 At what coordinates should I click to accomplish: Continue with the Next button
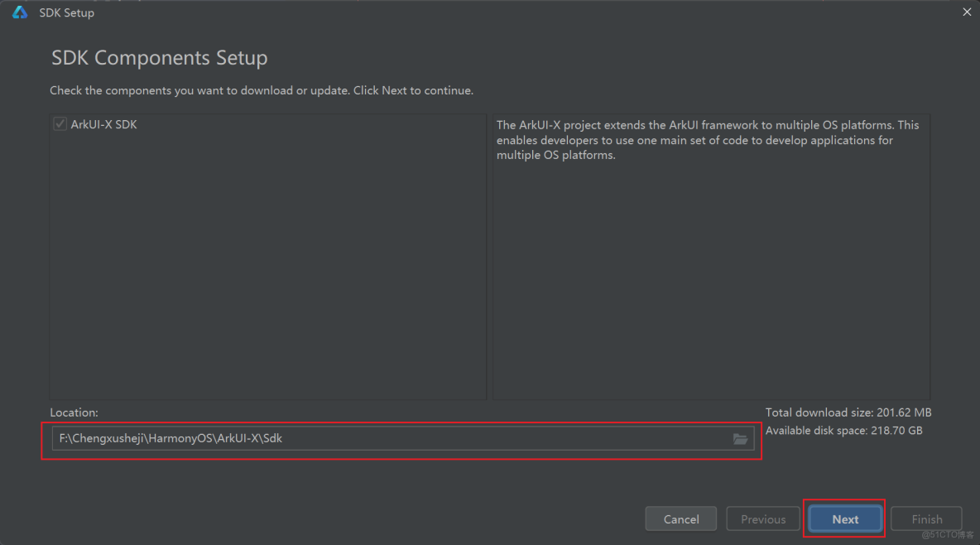point(845,519)
